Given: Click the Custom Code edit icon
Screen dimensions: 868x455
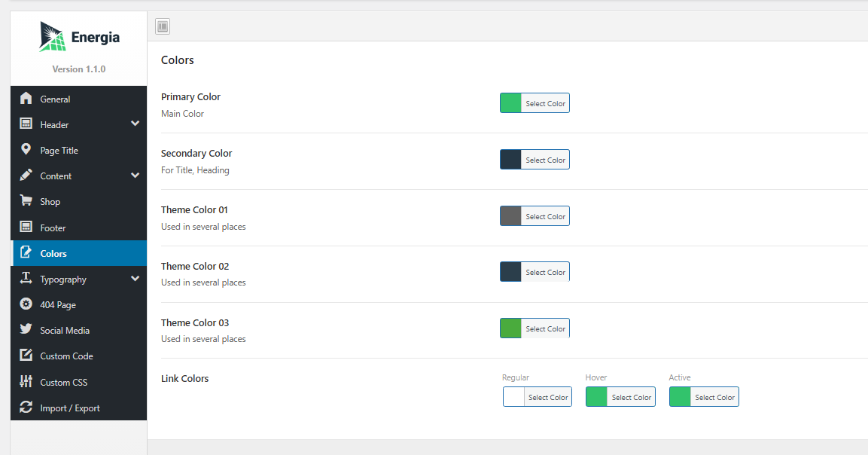Looking at the screenshot, I should coord(26,356).
